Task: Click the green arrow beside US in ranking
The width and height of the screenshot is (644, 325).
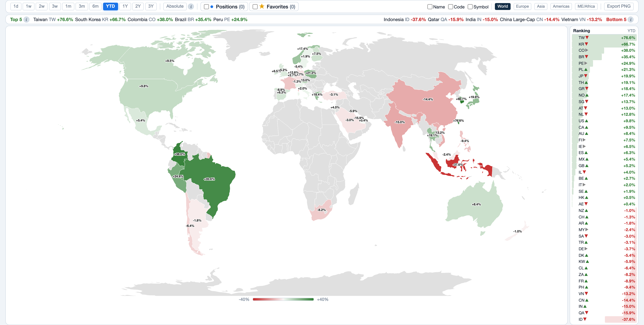Action: pos(586,121)
